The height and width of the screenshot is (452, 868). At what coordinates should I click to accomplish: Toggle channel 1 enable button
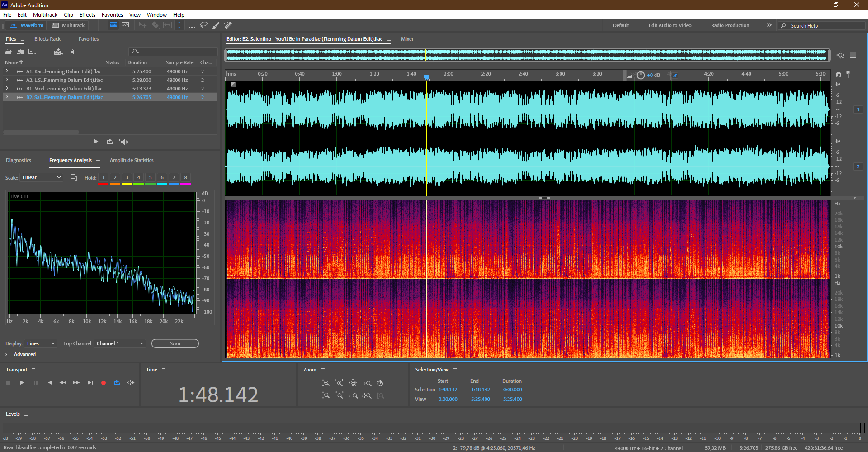tap(858, 109)
